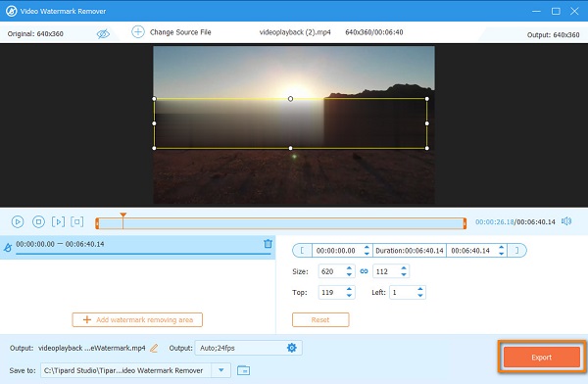Click the Reset button

[320, 320]
